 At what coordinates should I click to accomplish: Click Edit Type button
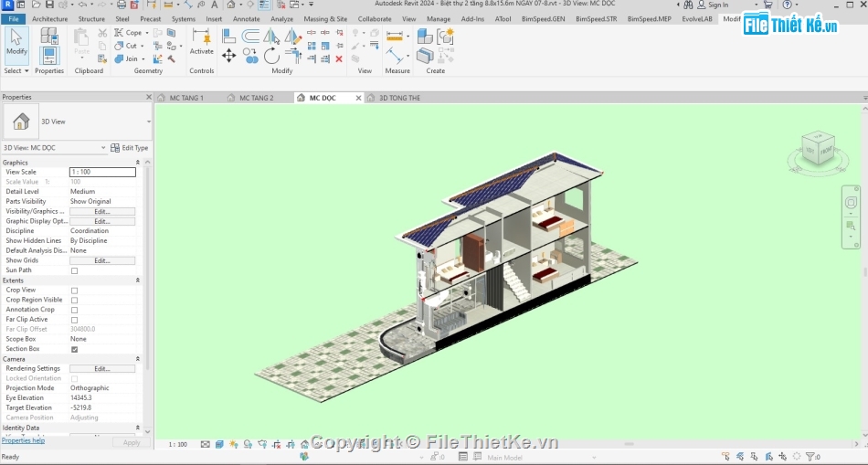tap(130, 148)
